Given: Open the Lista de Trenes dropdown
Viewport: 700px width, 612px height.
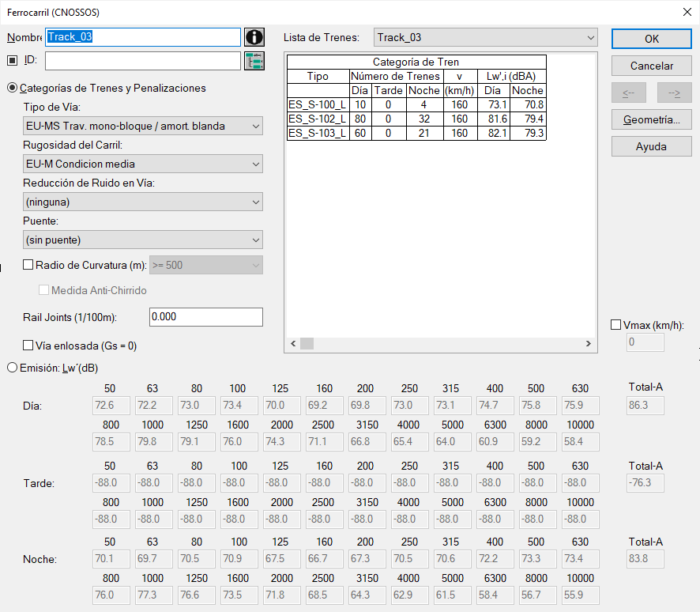Looking at the screenshot, I should pyautogui.click(x=485, y=37).
